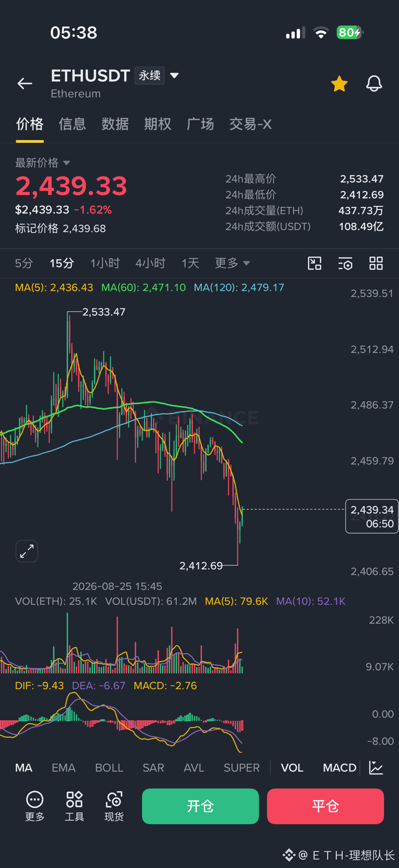The width and height of the screenshot is (399, 868).
Task: Switch to the 期权 tab
Action: coord(158,124)
